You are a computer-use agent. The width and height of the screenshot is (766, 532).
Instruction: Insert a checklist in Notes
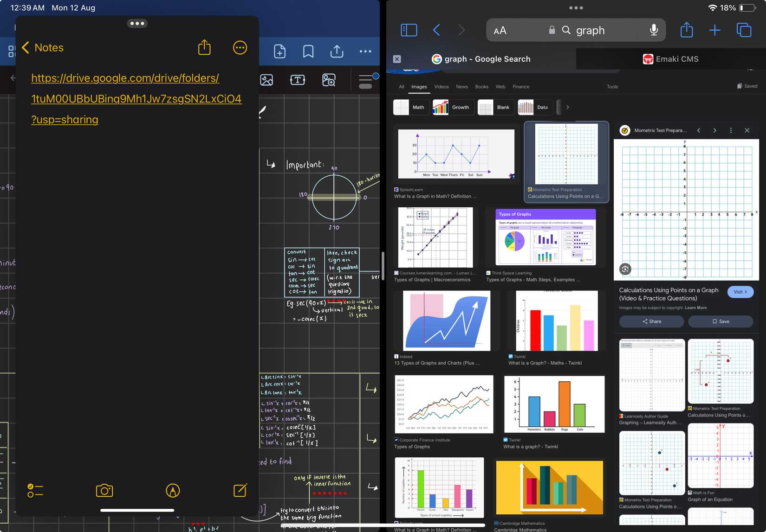click(x=35, y=490)
